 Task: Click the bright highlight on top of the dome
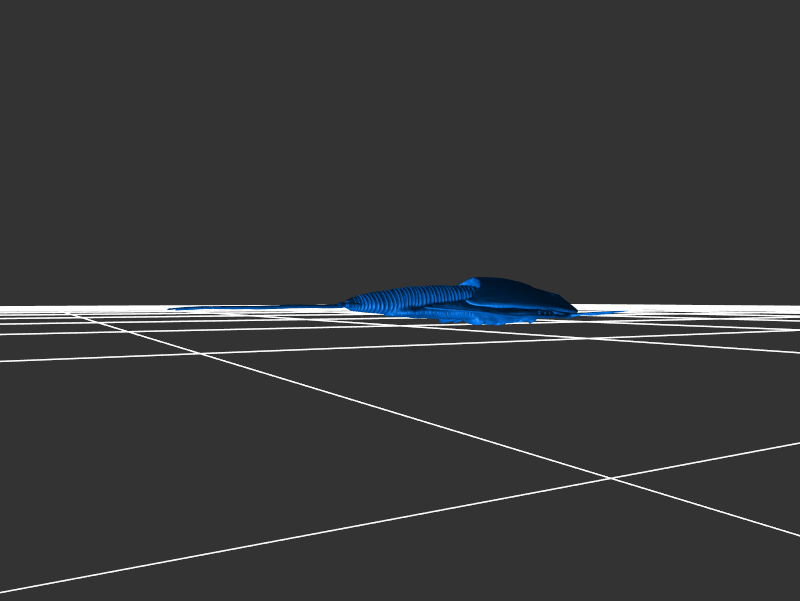[x=470, y=283]
